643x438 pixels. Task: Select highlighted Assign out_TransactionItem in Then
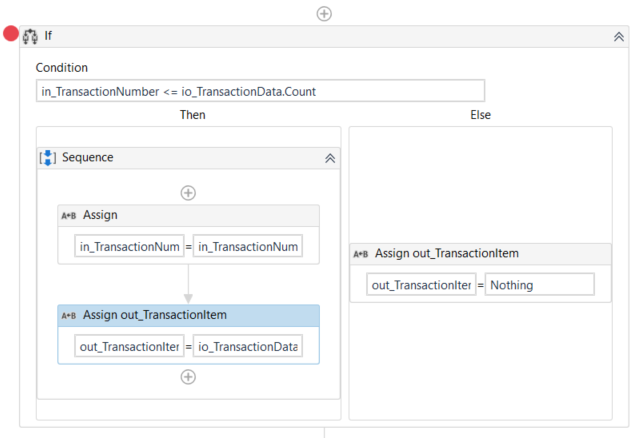[155, 315]
